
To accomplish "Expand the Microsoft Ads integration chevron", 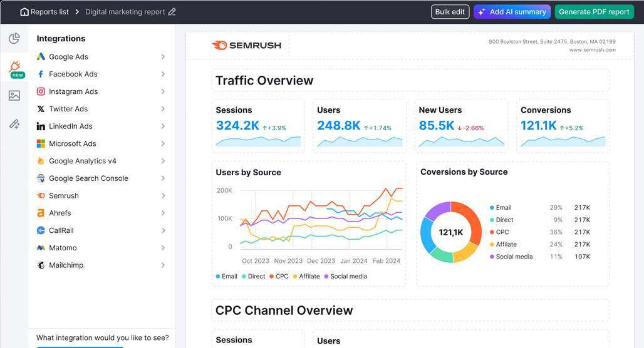I will point(163,143).
